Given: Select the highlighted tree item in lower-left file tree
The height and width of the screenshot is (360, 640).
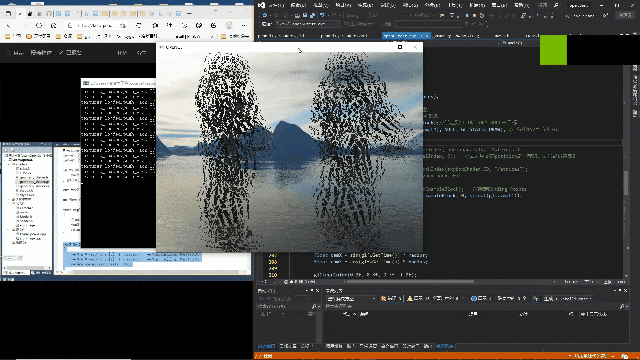Looking at the screenshot, I should [x=33, y=182].
